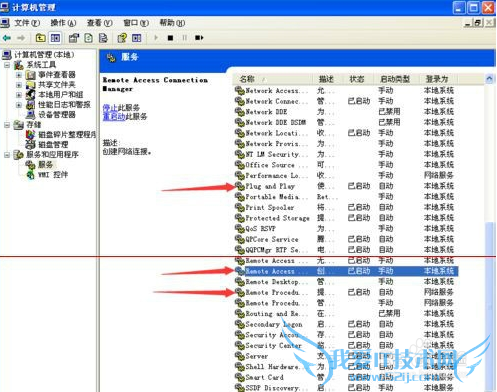
Task: Click the 重启动 this service link
Action: [114, 116]
